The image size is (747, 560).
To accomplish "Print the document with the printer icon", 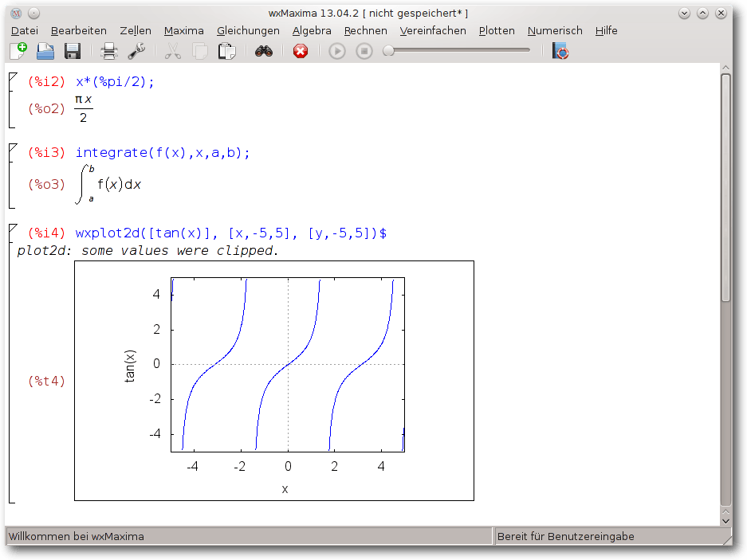I will (109, 51).
